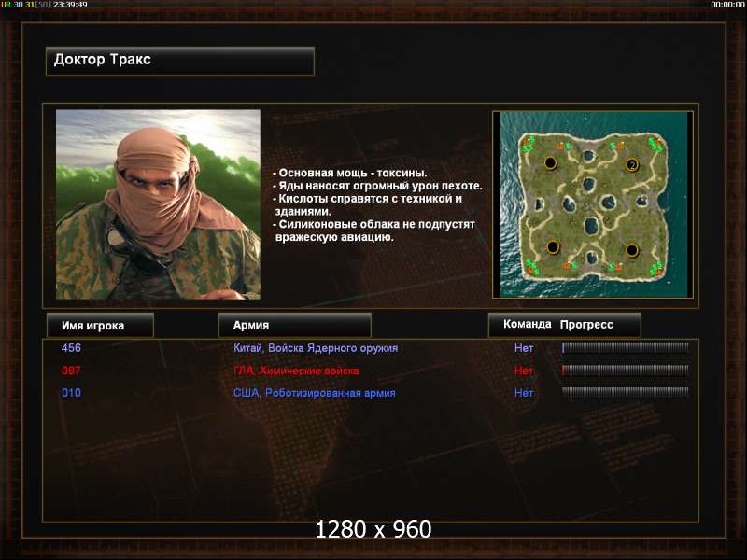Click green supply icons in the map's southeast corner
The image size is (747, 560).
(656, 269)
